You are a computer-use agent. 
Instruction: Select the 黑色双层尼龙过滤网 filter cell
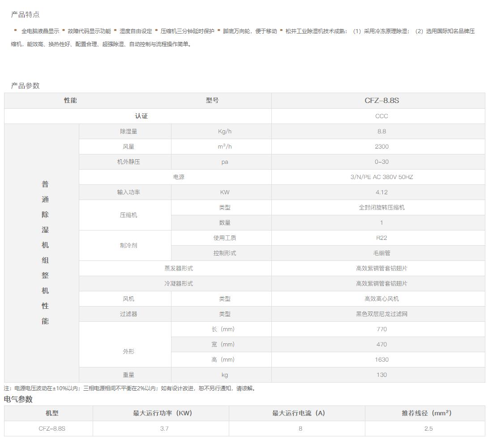pos(381,314)
